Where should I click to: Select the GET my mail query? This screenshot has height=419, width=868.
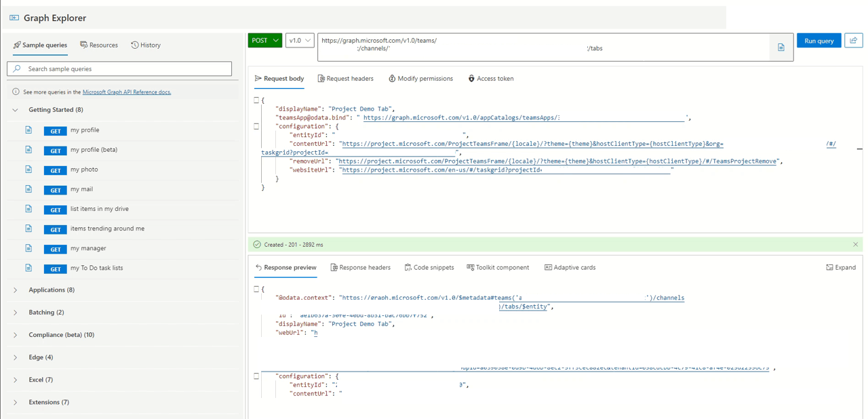tap(81, 189)
